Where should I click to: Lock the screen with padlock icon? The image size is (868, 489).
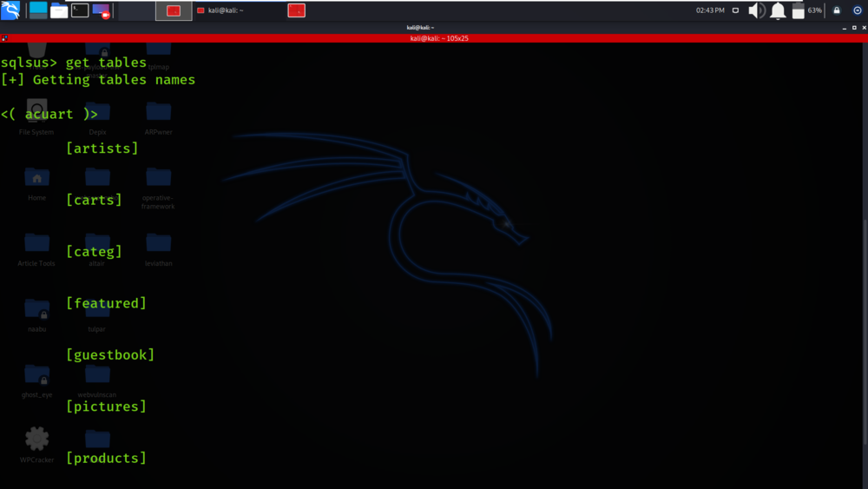tap(837, 10)
